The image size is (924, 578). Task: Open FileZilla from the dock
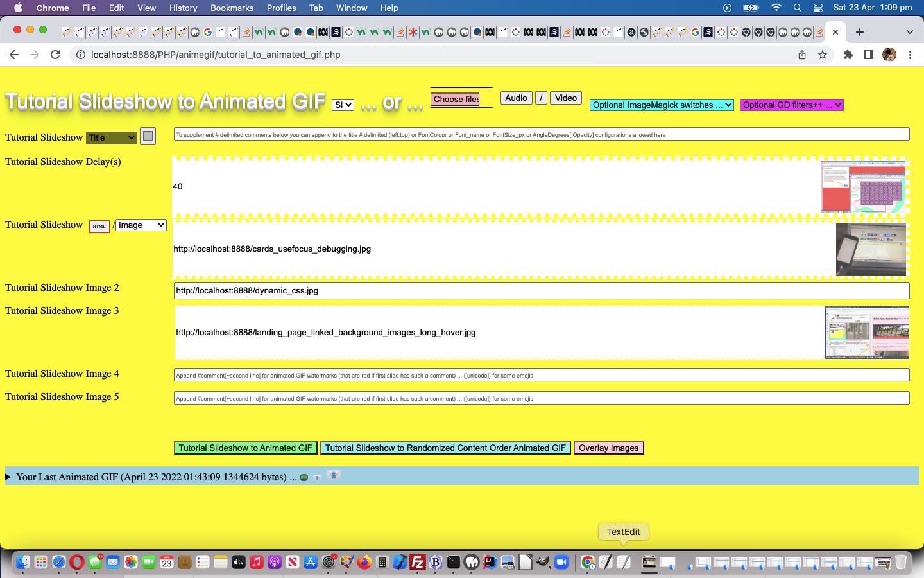click(418, 563)
